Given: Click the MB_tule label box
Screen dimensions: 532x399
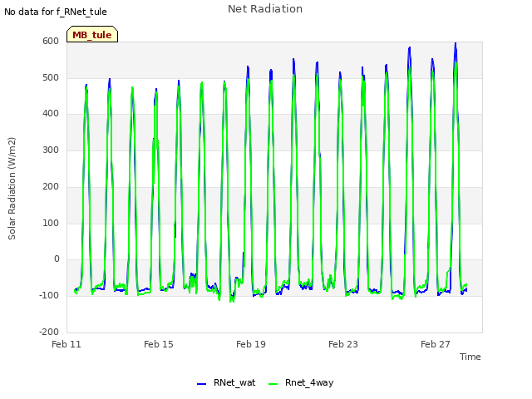Looking at the screenshot, I should pos(92,34).
